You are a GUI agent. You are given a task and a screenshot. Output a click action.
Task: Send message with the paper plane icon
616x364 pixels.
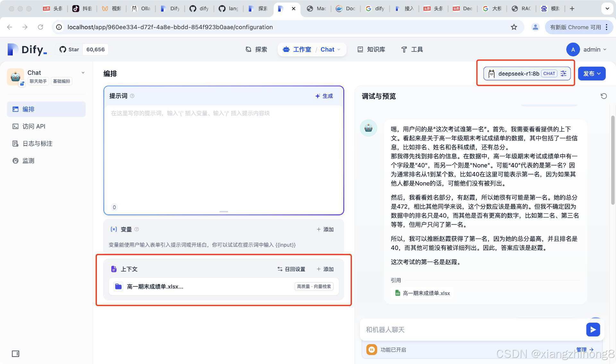pyautogui.click(x=593, y=329)
